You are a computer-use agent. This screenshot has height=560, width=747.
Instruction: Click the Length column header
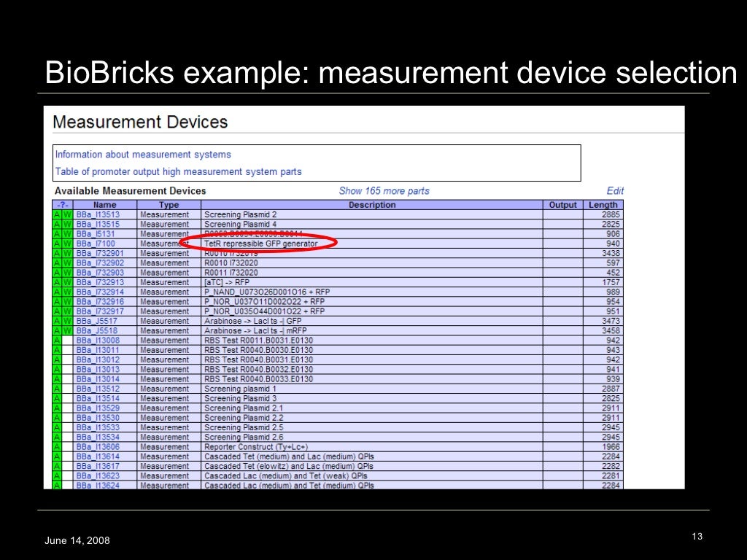click(603, 205)
